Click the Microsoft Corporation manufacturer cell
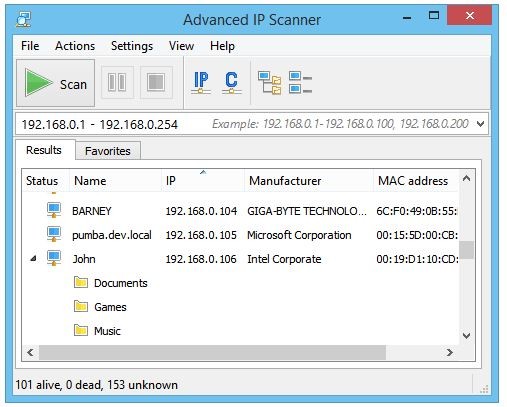The image size is (507, 407). tap(299, 235)
